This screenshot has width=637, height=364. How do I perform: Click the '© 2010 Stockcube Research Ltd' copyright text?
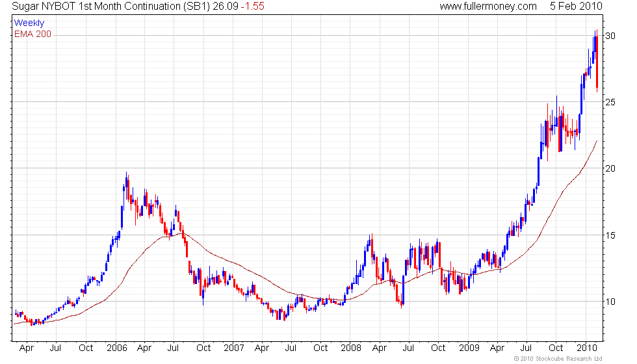click(558, 358)
